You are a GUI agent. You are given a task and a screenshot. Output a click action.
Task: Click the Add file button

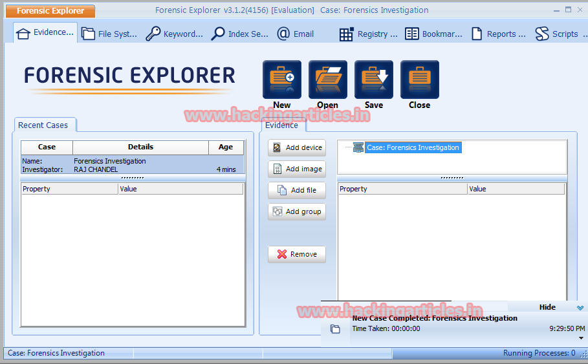297,191
